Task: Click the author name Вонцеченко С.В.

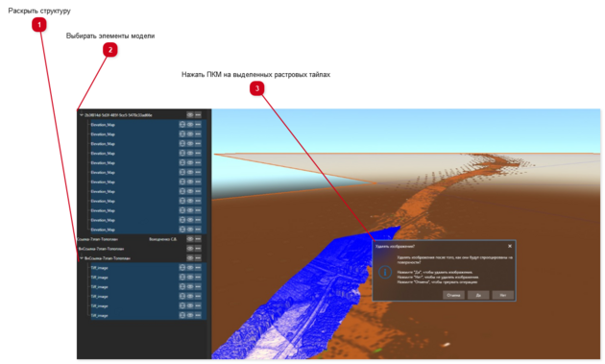Action: [163, 239]
